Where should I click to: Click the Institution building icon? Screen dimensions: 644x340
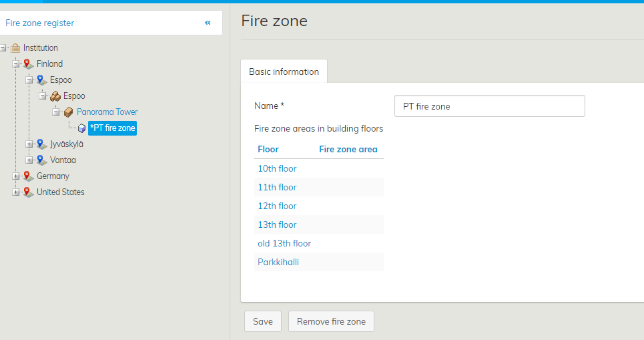click(x=15, y=48)
